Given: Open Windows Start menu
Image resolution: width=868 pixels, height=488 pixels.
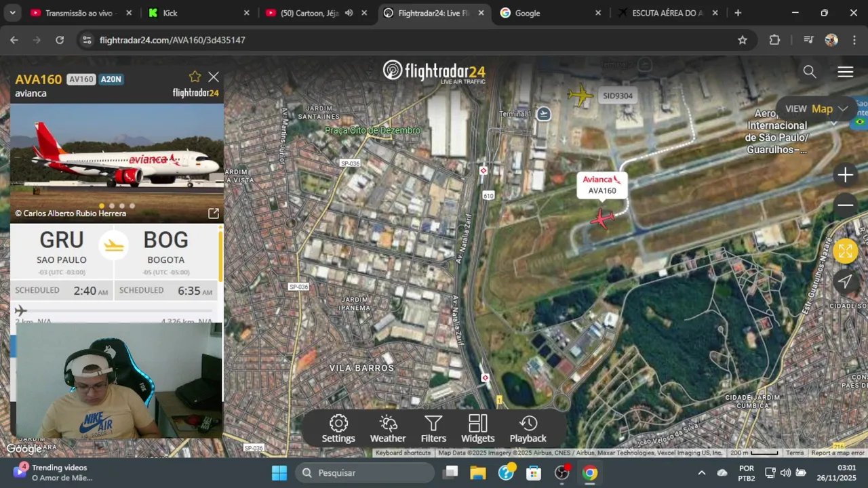Looking at the screenshot, I should [279, 473].
